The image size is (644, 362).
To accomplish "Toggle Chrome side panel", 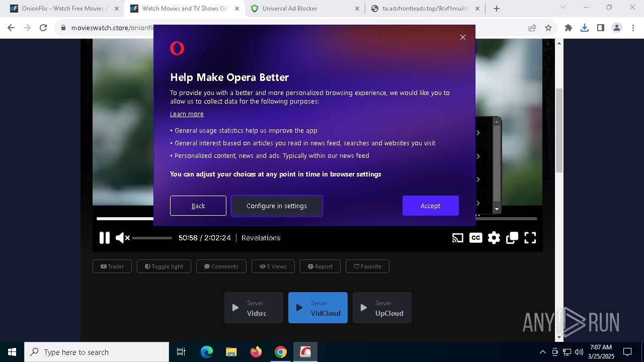I will pos(601,28).
